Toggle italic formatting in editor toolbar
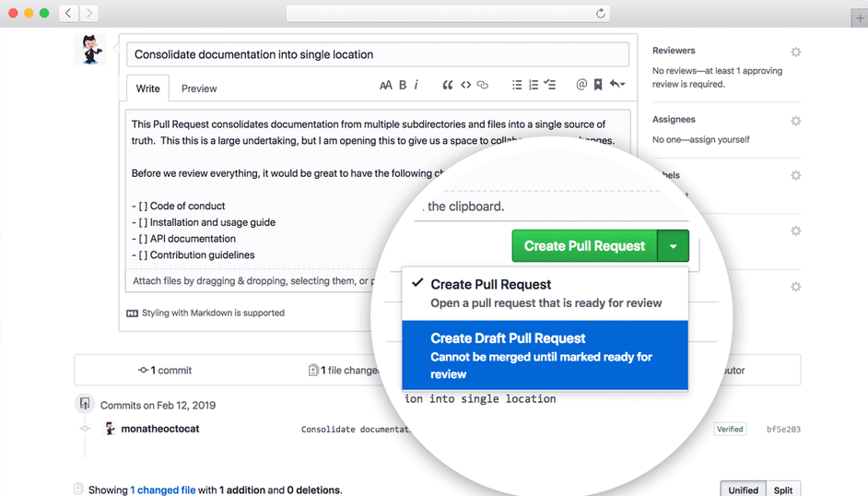This screenshot has height=496, width=868. [416, 85]
